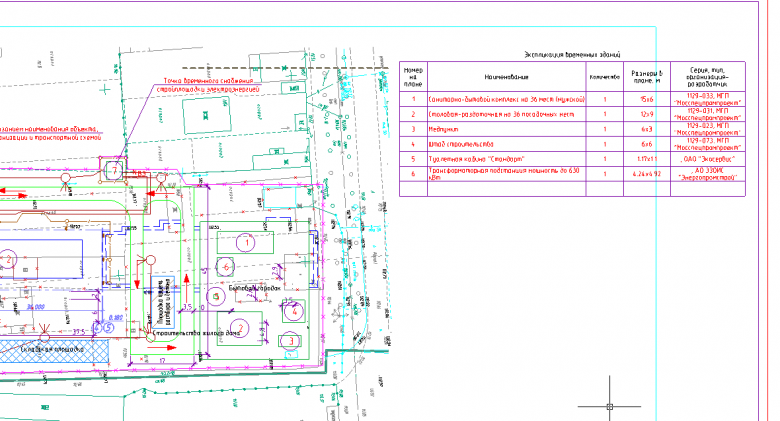Image resolution: width=780 pixels, height=421 pixels.
Task: Select the "Строительство жилого дома" label
Action: [x=196, y=333]
